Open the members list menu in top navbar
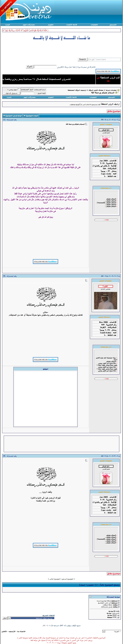Image resolution: width=123 pixels, height=644 pixels. [x=71, y=25]
